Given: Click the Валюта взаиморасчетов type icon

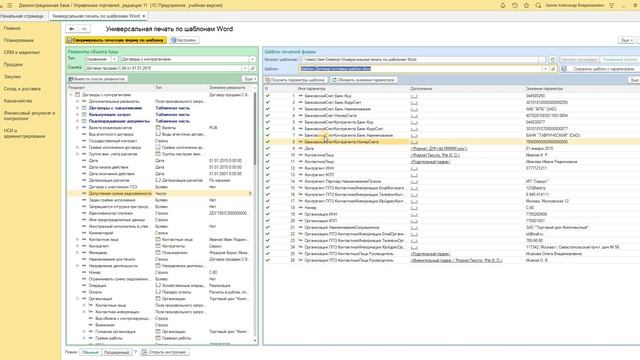Looking at the screenshot, I should [158, 128].
